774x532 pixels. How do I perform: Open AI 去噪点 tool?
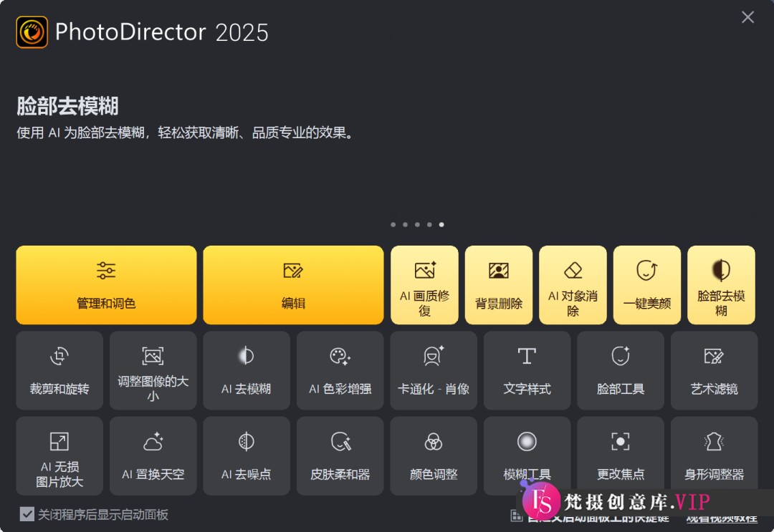pyautogui.click(x=247, y=456)
